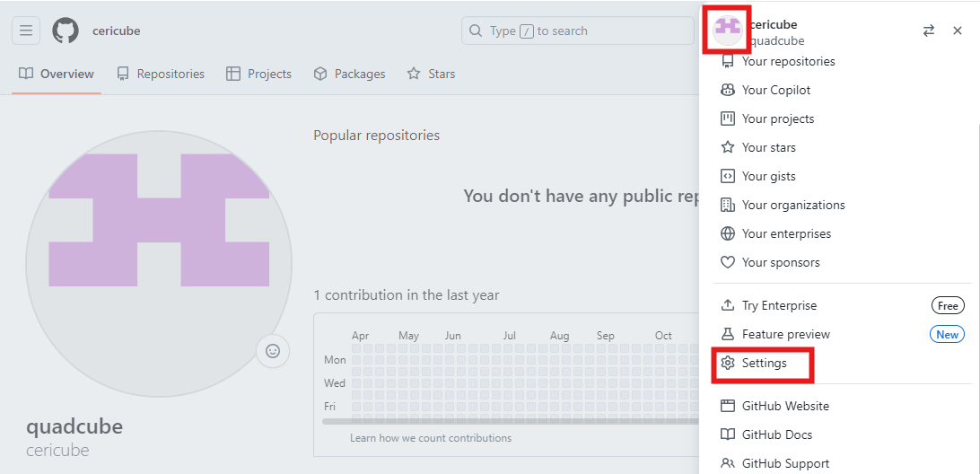Viewport: 980px width, 474px height.
Task: Click the small avatar in user menu
Action: [727, 31]
